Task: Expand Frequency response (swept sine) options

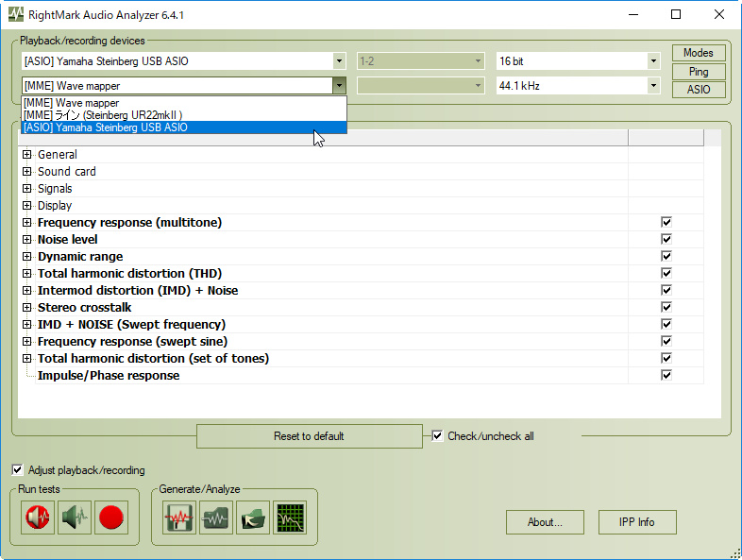Action: 27,342
